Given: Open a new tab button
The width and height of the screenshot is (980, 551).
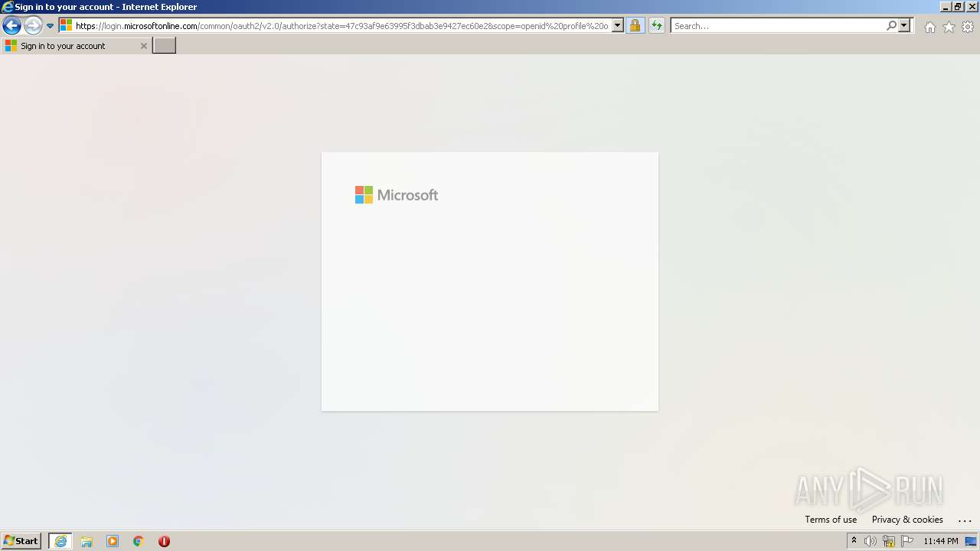Looking at the screenshot, I should coord(165,46).
